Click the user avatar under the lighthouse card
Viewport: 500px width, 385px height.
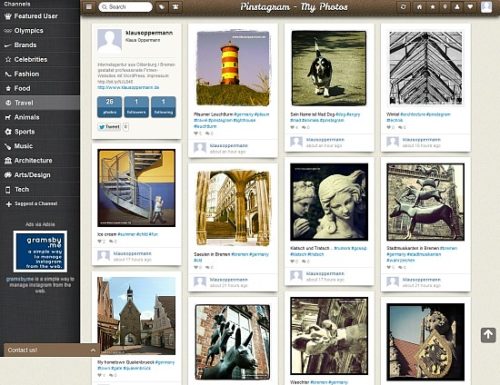200,148
